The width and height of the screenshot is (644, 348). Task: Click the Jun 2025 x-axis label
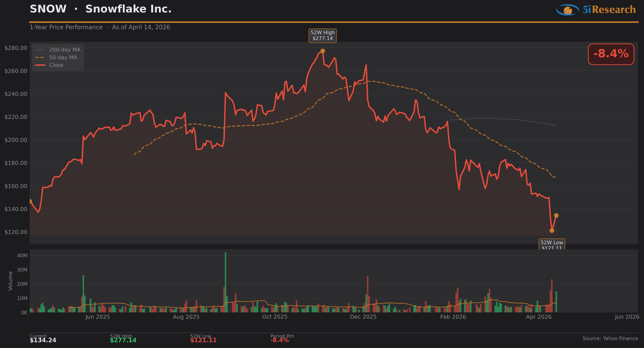[x=97, y=317]
